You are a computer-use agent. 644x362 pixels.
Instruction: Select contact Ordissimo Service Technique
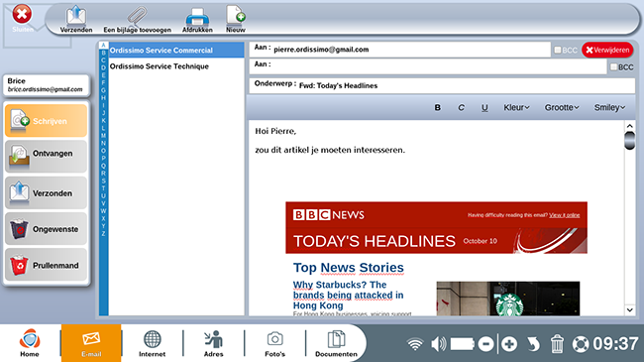(176, 66)
